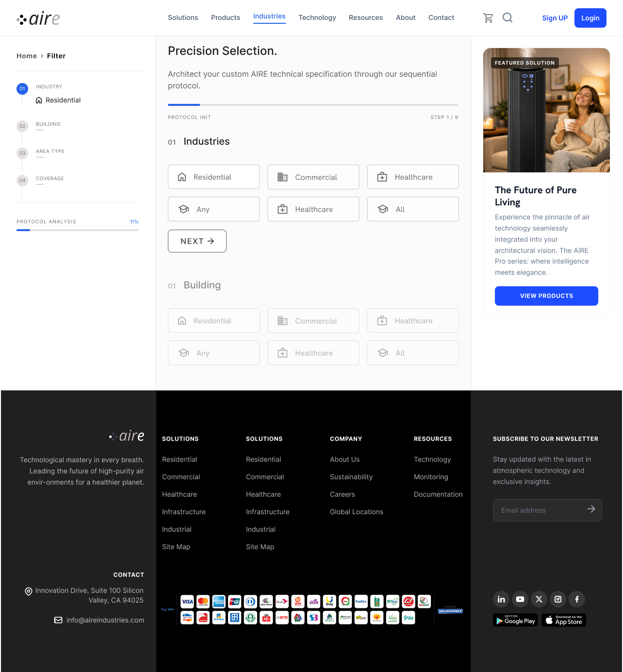The width and height of the screenshot is (623, 672).
Task: Click the Login button
Action: click(x=590, y=18)
